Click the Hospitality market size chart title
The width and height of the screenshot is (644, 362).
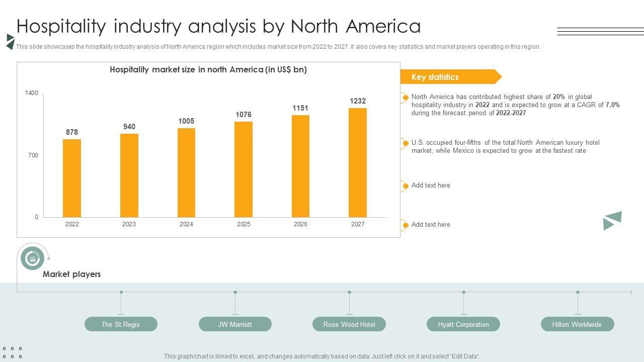coord(208,70)
